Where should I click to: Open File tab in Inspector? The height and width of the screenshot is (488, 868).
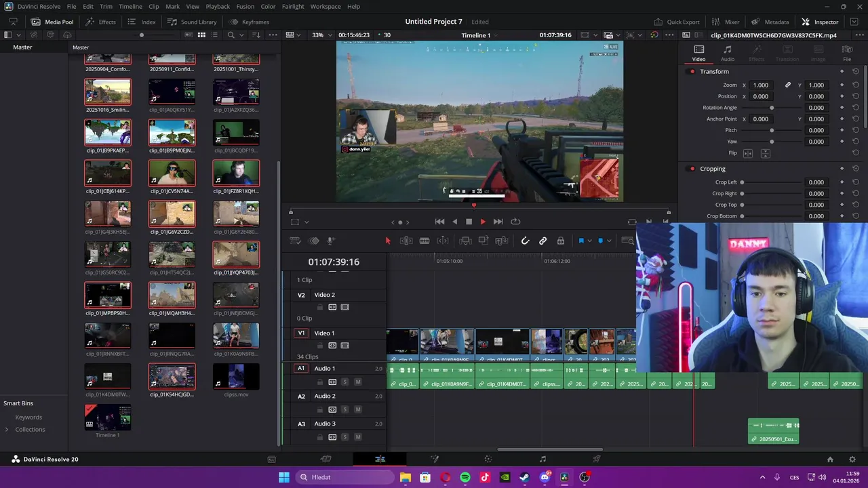847,54
